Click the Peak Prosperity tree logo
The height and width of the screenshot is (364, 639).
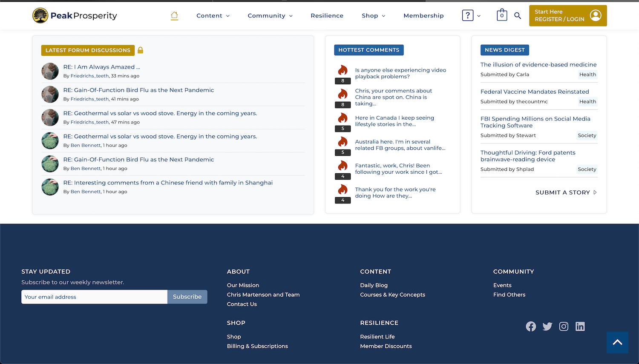[40, 16]
